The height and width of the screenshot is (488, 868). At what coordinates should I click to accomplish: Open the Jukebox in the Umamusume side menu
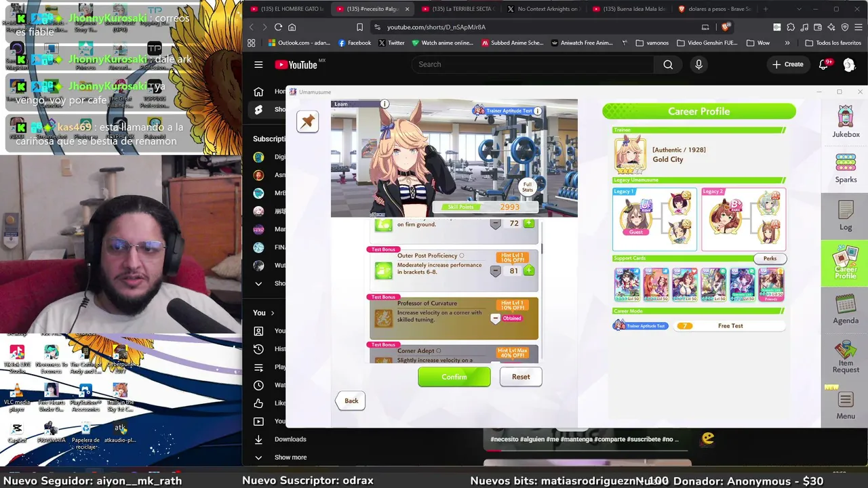coord(846,122)
